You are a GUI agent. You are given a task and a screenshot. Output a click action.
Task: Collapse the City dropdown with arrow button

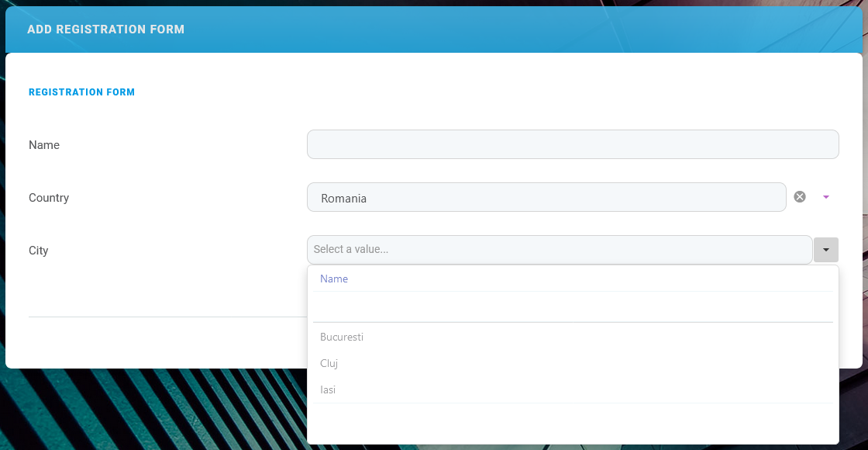pyautogui.click(x=825, y=250)
